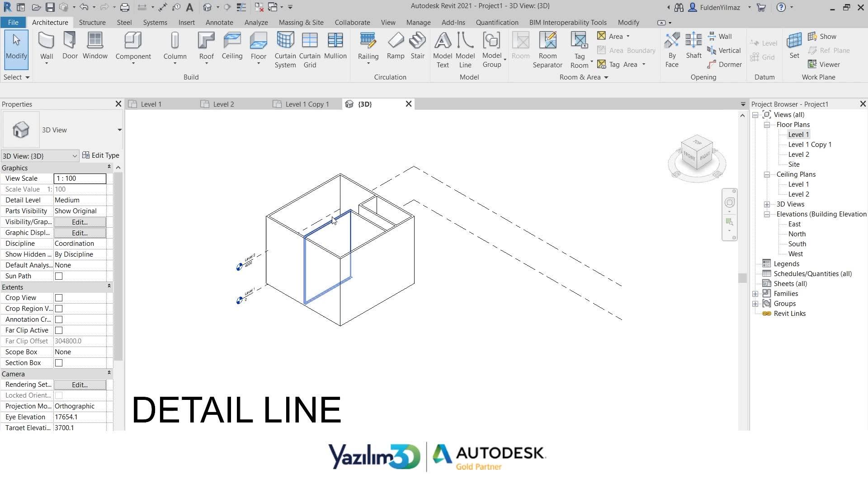Expand the Select panel dropdown

pyautogui.click(x=16, y=77)
